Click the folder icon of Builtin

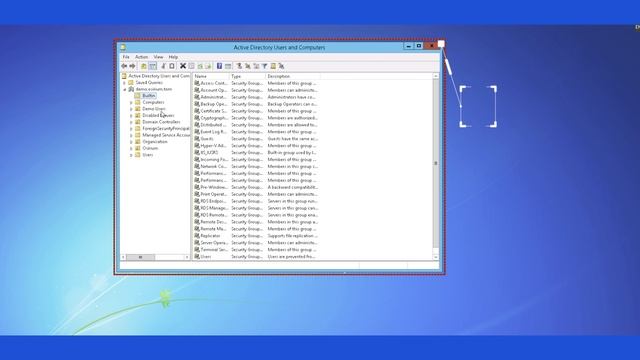tap(138, 96)
